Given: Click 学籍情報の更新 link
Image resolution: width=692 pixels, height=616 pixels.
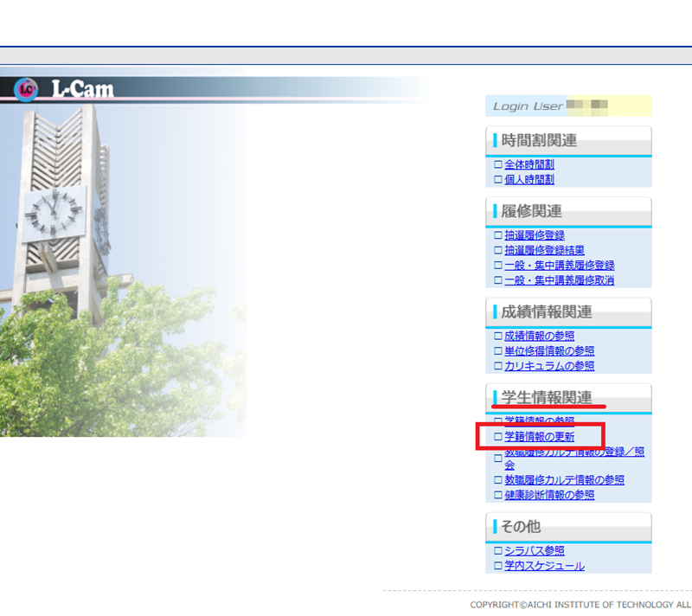Looking at the screenshot, I should coord(539,436).
